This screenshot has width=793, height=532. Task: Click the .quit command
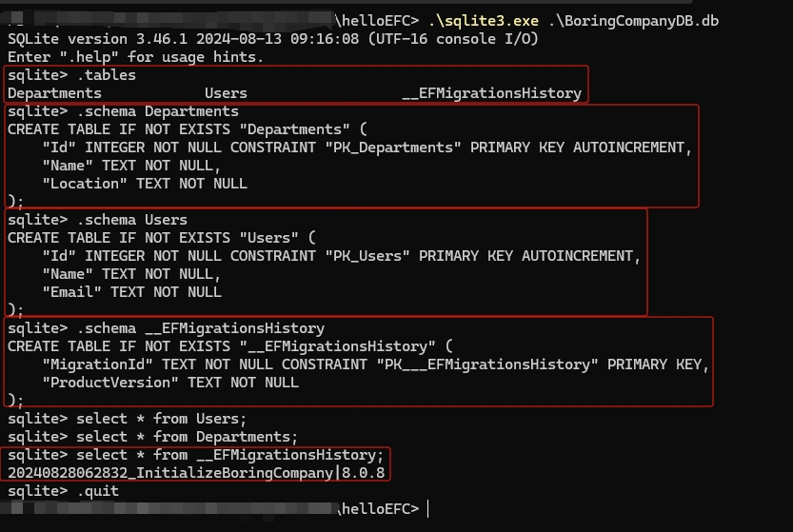coord(97,491)
